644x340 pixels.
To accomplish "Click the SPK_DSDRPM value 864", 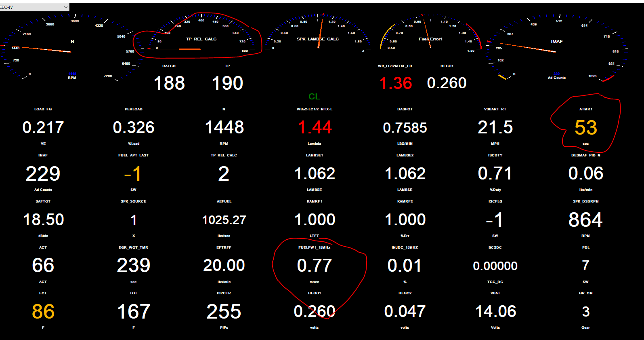I will 585,220.
